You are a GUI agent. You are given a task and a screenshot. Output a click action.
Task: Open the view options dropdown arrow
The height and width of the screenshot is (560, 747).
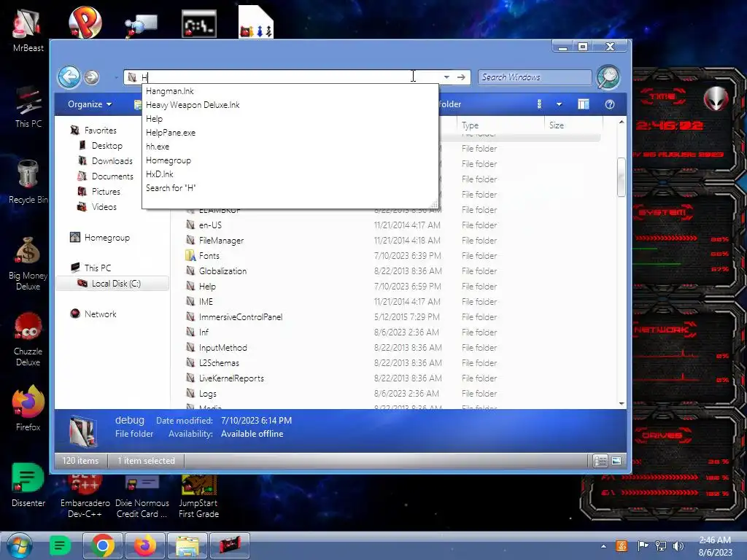point(560,104)
